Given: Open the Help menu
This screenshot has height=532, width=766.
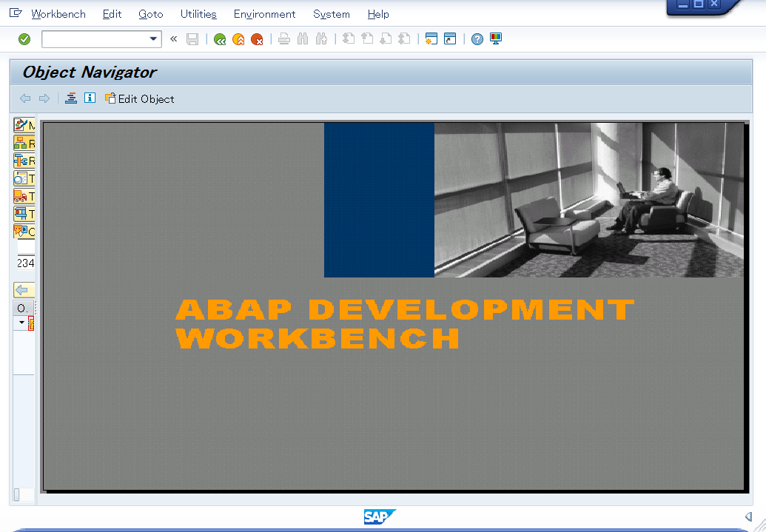Looking at the screenshot, I should click(378, 14).
